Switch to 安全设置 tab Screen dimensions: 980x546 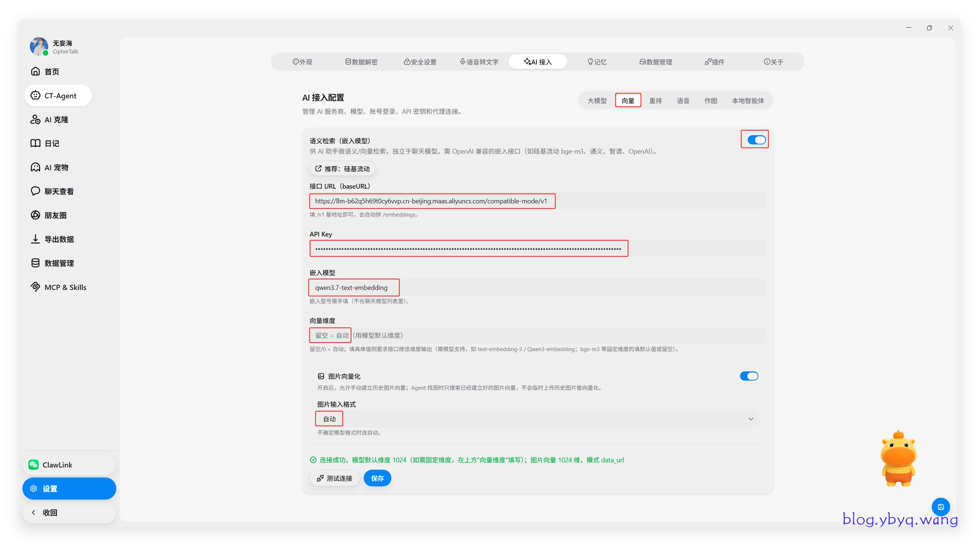coord(420,62)
